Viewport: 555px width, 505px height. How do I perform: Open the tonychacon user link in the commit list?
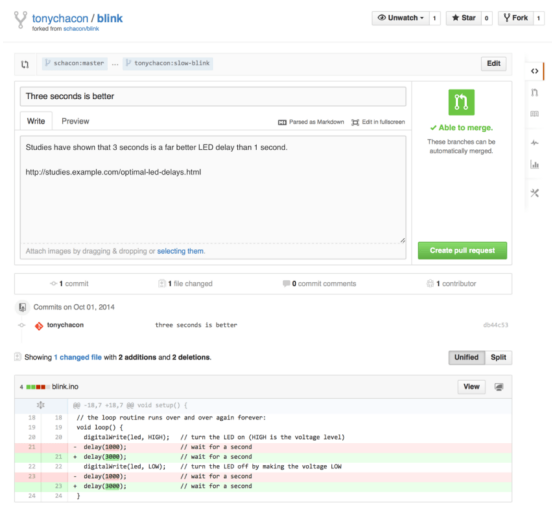(x=65, y=325)
